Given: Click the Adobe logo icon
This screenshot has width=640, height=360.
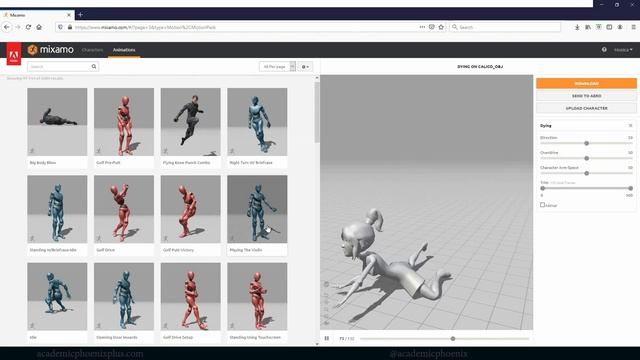Looking at the screenshot, I should coord(14,53).
